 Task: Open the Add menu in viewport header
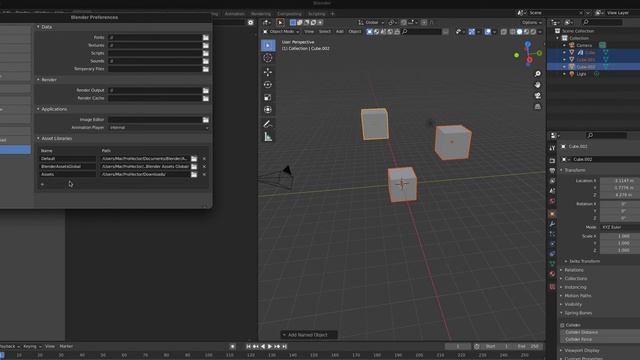coord(340,32)
